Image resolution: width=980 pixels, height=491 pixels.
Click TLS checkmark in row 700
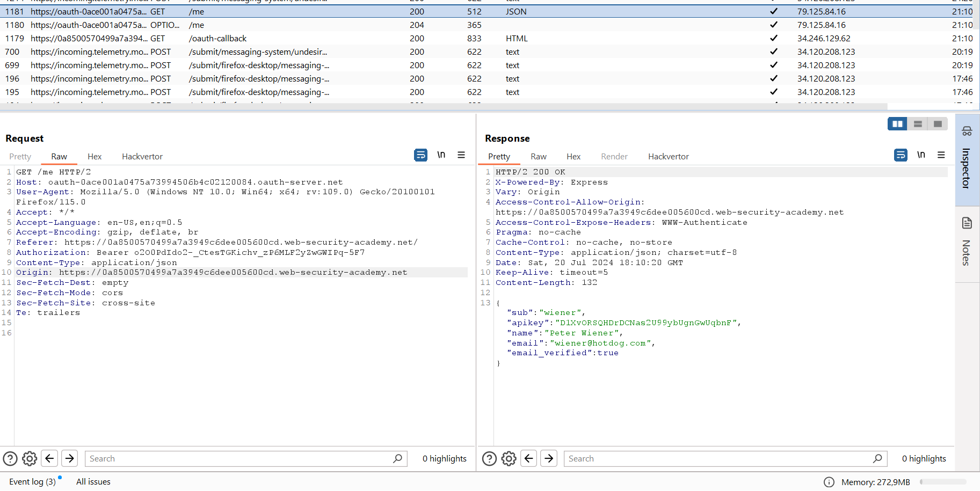click(774, 52)
